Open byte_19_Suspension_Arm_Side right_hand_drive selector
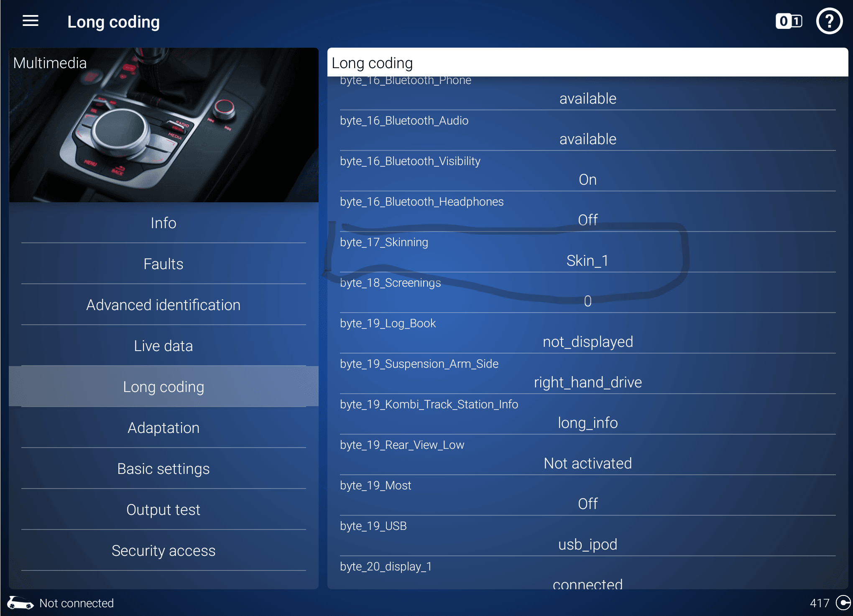 pos(587,382)
